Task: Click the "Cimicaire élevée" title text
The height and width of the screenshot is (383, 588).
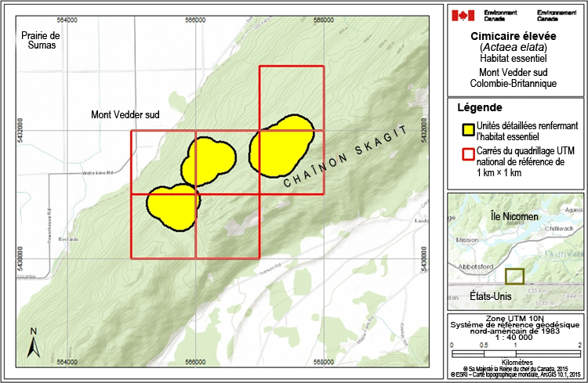Action: [x=514, y=36]
